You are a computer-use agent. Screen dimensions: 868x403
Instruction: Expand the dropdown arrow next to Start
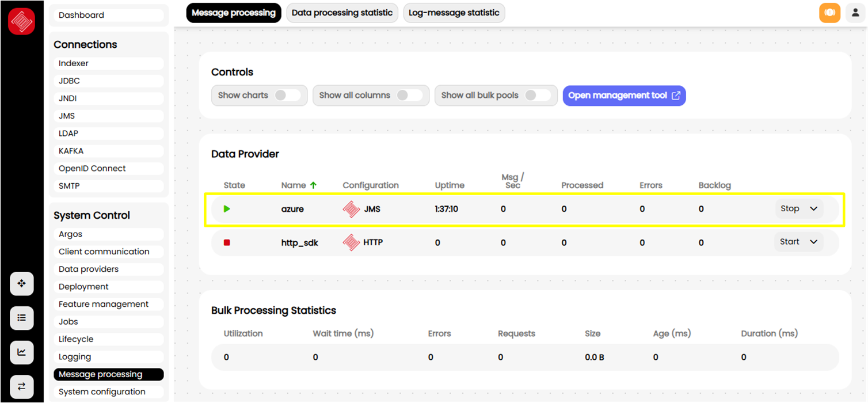(813, 242)
